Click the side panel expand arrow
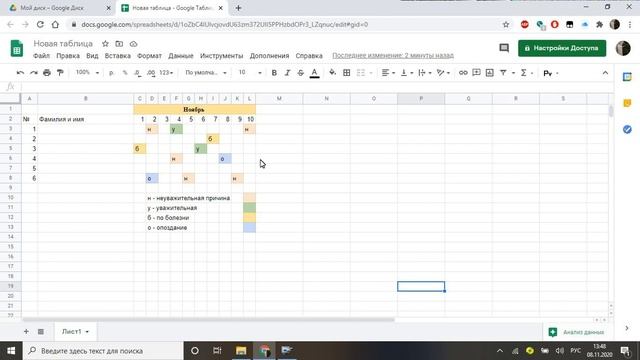This screenshot has width=640, height=360. [627, 328]
